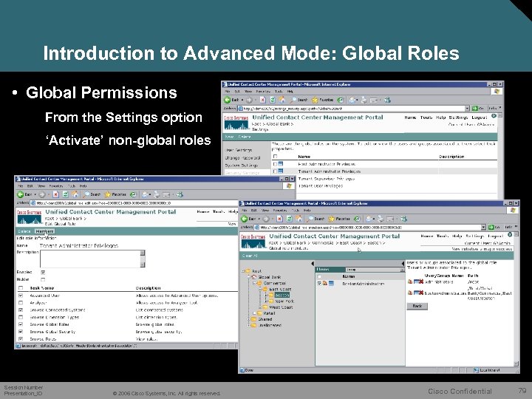Image resolution: width=532 pixels, height=399 pixels.
Task: Tick the Host Administrator Privileges row checkbox
Action: click(x=275, y=164)
